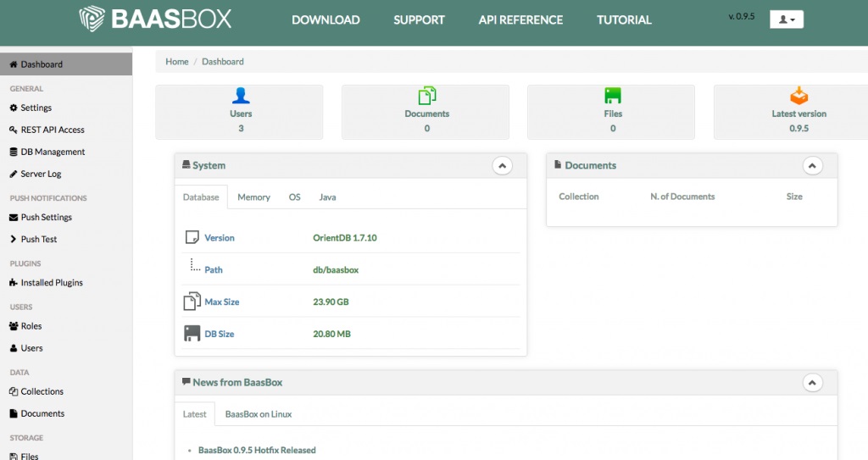The width and height of the screenshot is (868, 460).
Task: Click the N. of Documents column header
Action: click(682, 197)
